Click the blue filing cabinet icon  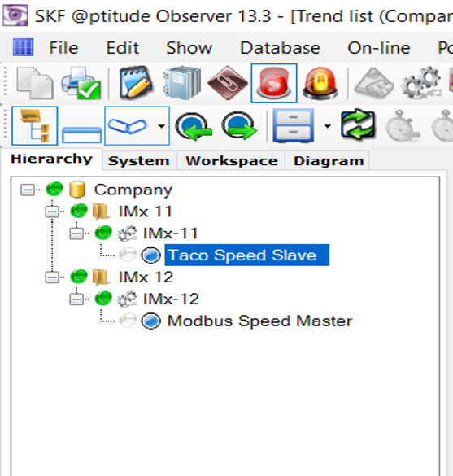tap(293, 125)
